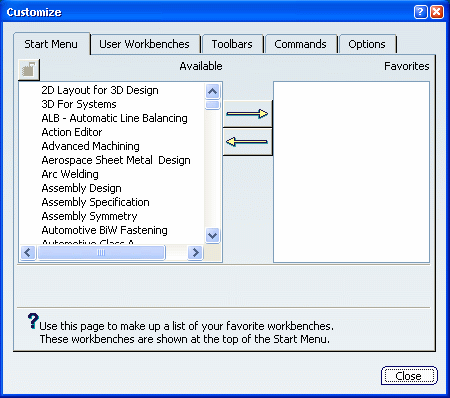Pick Automotive BiW Fastening
Screen dimensions: 450x398
(x=105, y=230)
